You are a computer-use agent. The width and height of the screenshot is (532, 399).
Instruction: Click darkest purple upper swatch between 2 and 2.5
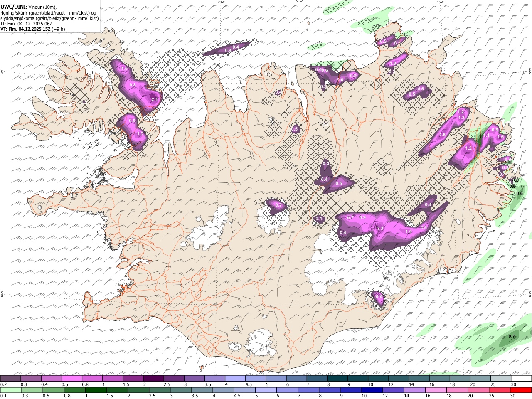pos(153,378)
